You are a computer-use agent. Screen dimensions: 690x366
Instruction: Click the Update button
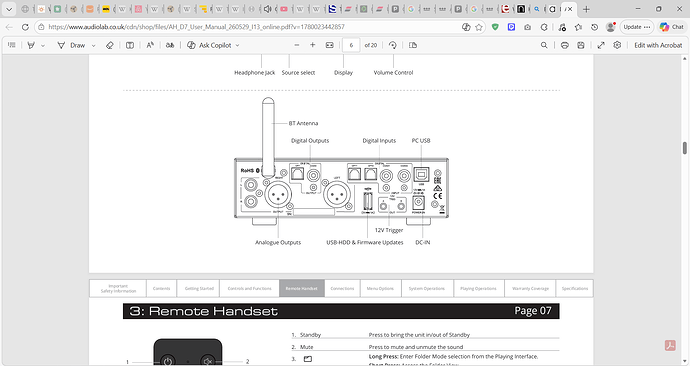[x=637, y=27]
